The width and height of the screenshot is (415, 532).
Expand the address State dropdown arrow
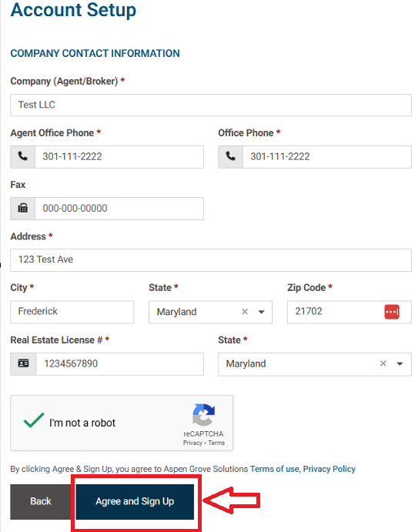[261, 312]
